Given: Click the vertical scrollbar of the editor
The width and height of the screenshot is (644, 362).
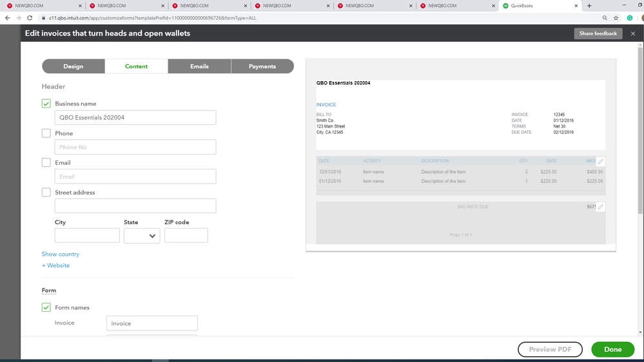Looking at the screenshot, I should [640, 131].
